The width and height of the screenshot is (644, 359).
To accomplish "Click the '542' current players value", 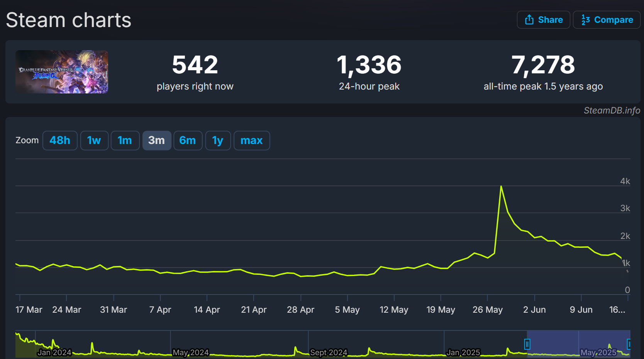I will pos(195,65).
